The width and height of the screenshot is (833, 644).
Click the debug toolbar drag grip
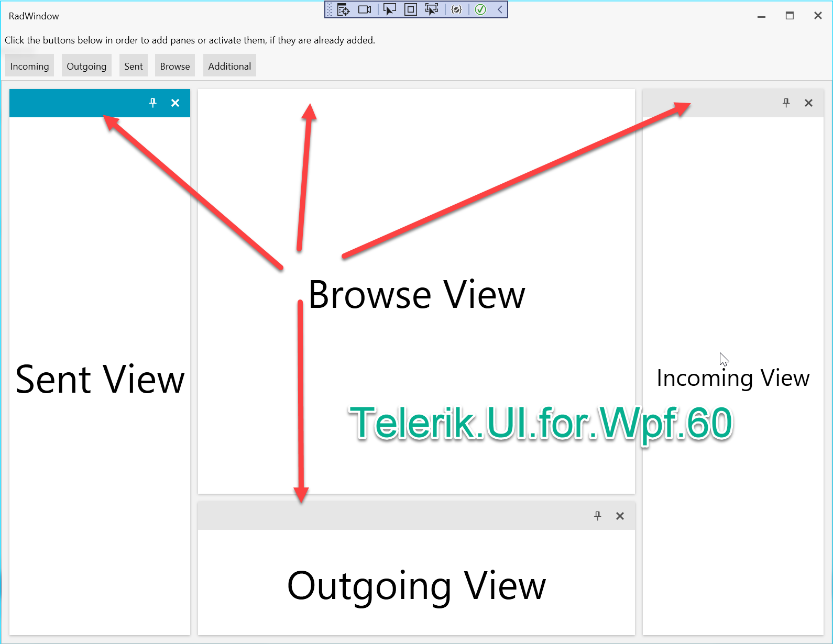tap(330, 9)
